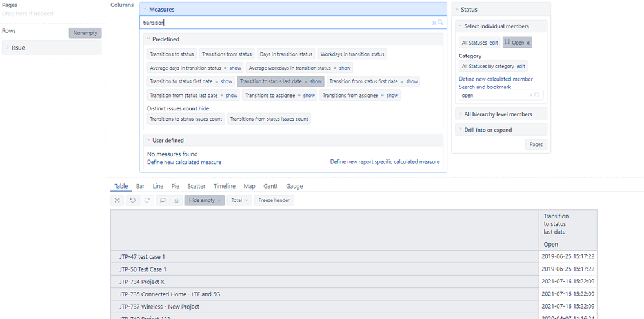Collapse the Status dimension panel
Screen dimensions: 644x319
coord(456,9)
